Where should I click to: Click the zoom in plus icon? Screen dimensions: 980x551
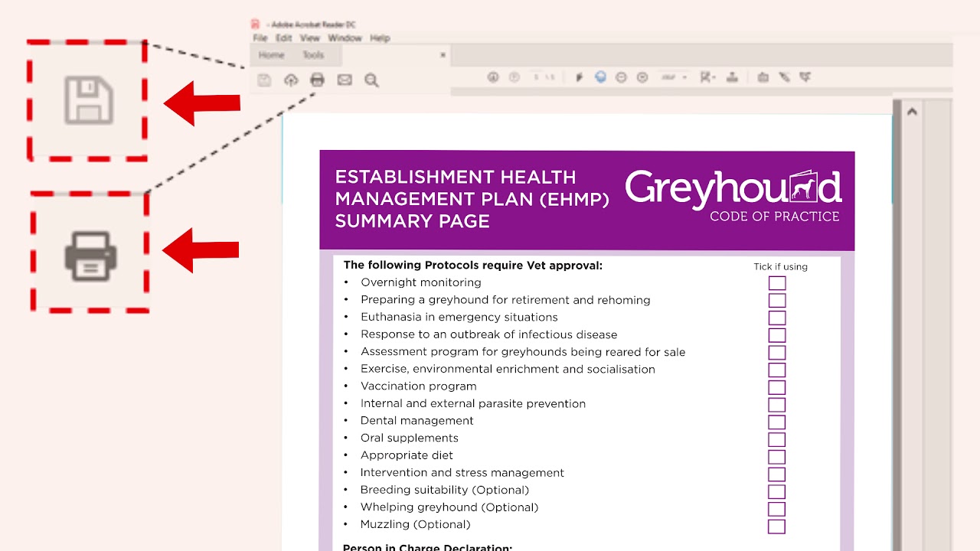click(642, 77)
